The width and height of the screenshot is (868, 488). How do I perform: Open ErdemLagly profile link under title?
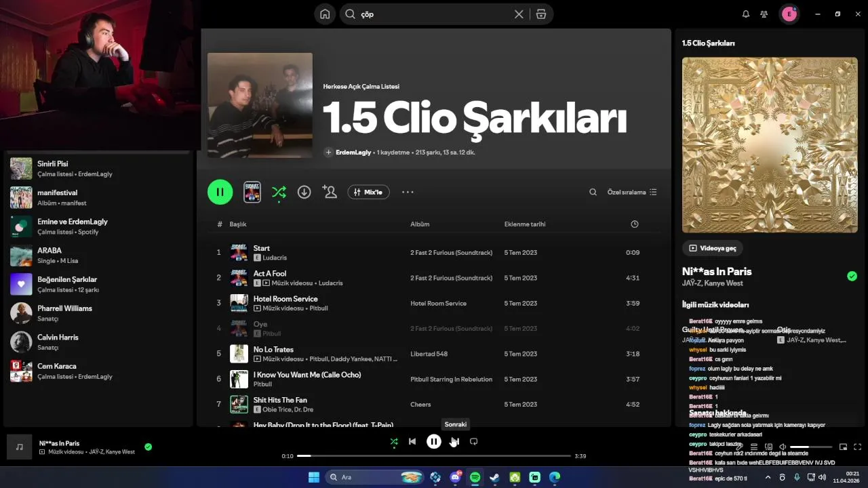353,152
